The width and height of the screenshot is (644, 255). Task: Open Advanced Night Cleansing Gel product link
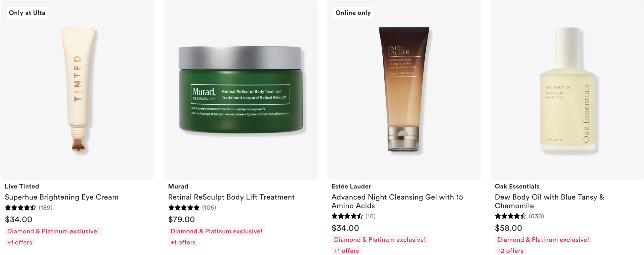tap(397, 201)
